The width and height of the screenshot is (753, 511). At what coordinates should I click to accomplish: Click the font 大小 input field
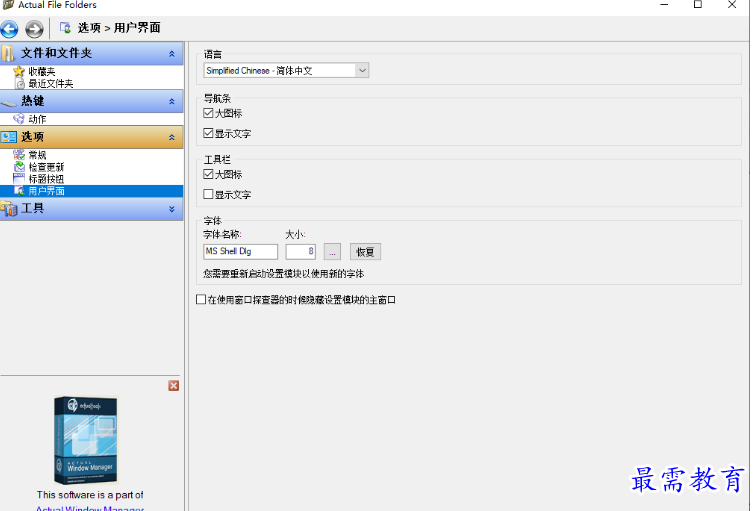point(301,251)
